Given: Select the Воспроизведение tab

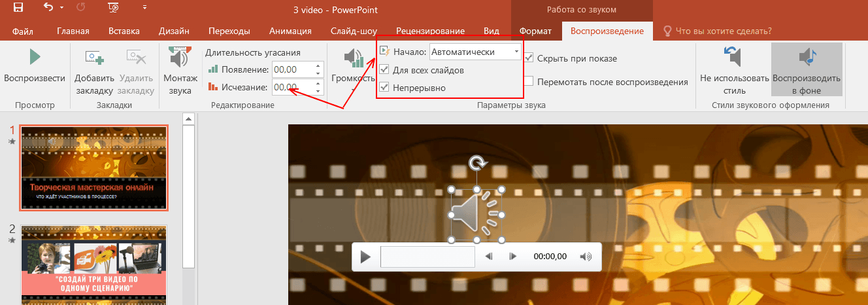Looking at the screenshot, I should point(607,31).
